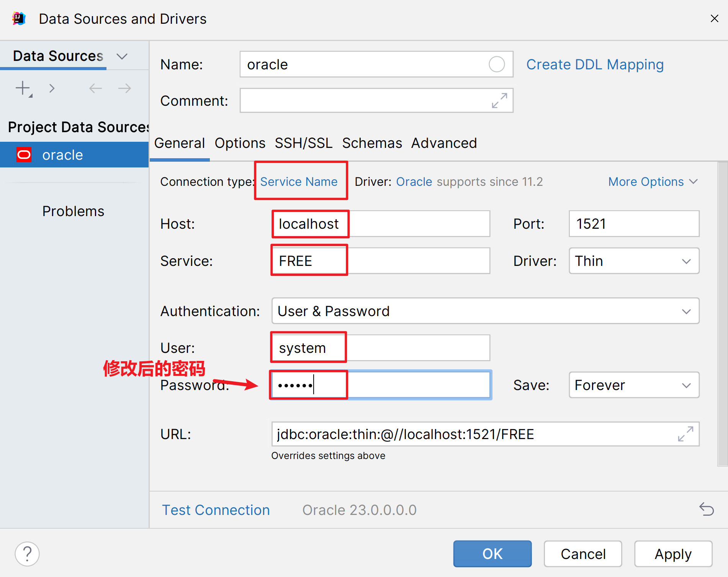Open the Problems section

pyautogui.click(x=73, y=211)
